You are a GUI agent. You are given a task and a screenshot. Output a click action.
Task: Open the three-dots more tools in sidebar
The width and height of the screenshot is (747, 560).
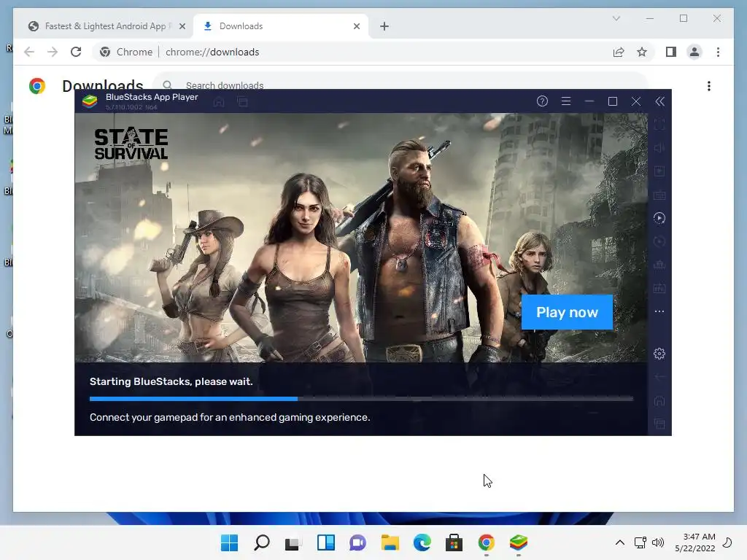pyautogui.click(x=659, y=311)
